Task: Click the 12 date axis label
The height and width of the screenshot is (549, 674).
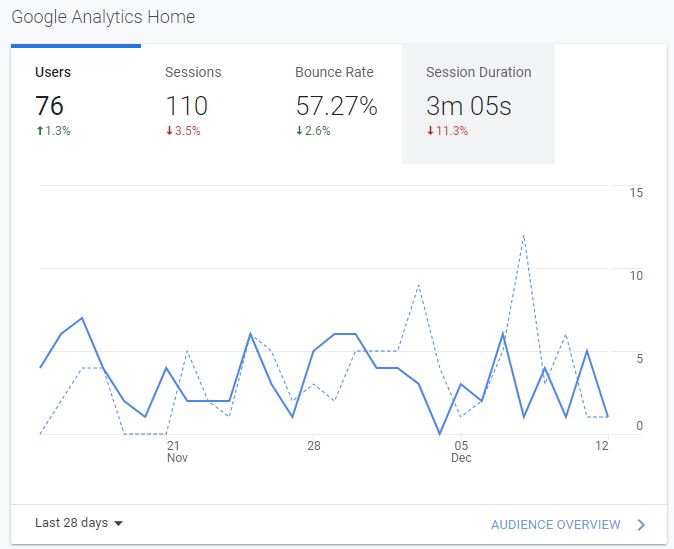Action: click(x=602, y=446)
